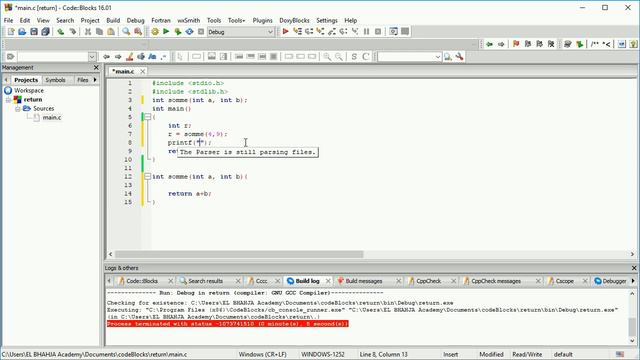This screenshot has height=360, width=640.
Task: Start debugging with the red arrow icon
Action: coord(285,32)
